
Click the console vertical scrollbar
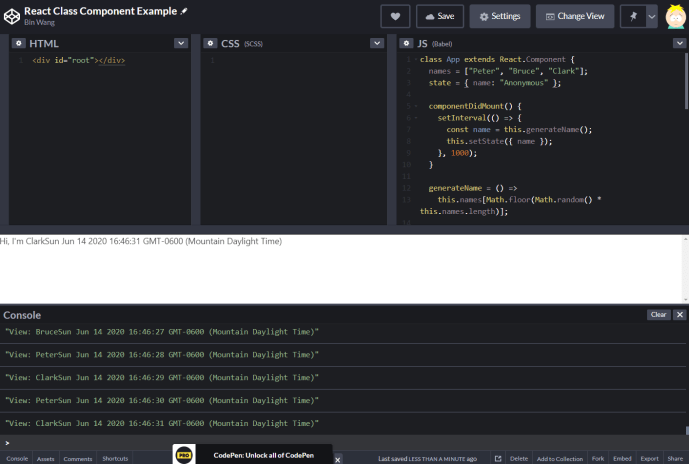point(687,431)
